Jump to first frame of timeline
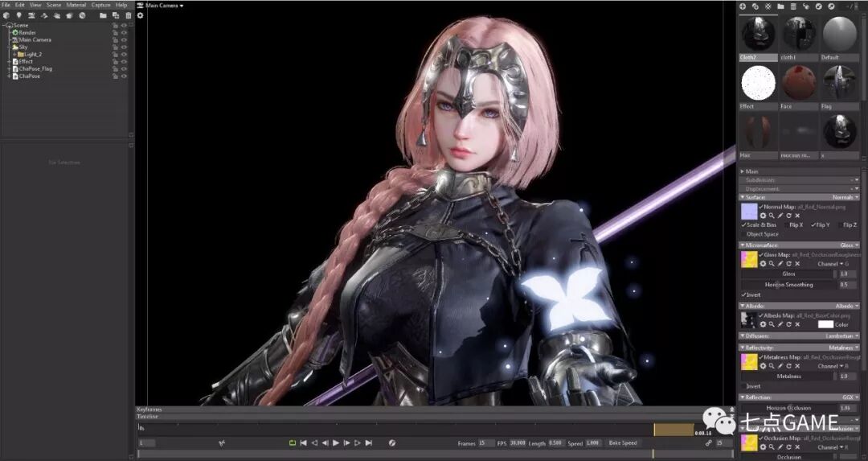Viewport: 868px width, 461px height. 303,442
